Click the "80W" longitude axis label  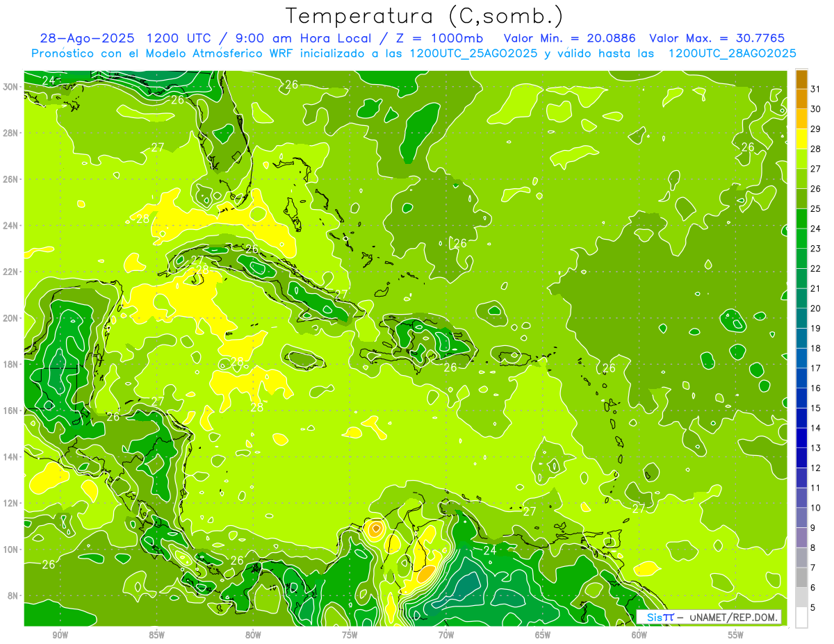[254, 635]
